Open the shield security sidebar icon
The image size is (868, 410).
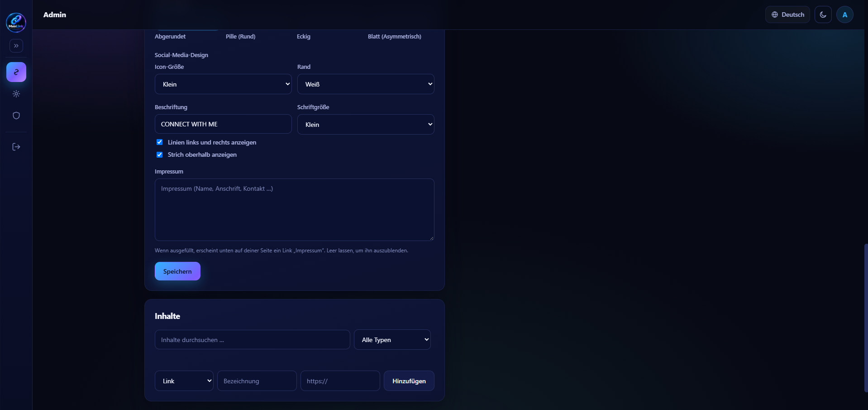[16, 116]
